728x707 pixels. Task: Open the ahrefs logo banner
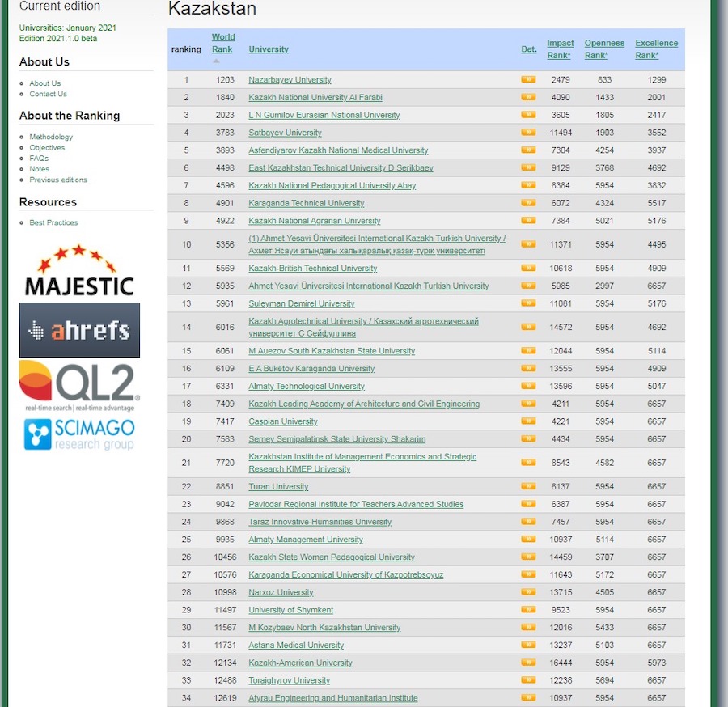point(79,330)
